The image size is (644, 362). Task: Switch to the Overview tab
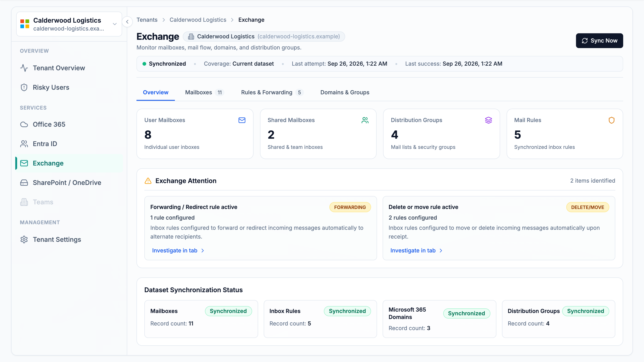(x=155, y=92)
